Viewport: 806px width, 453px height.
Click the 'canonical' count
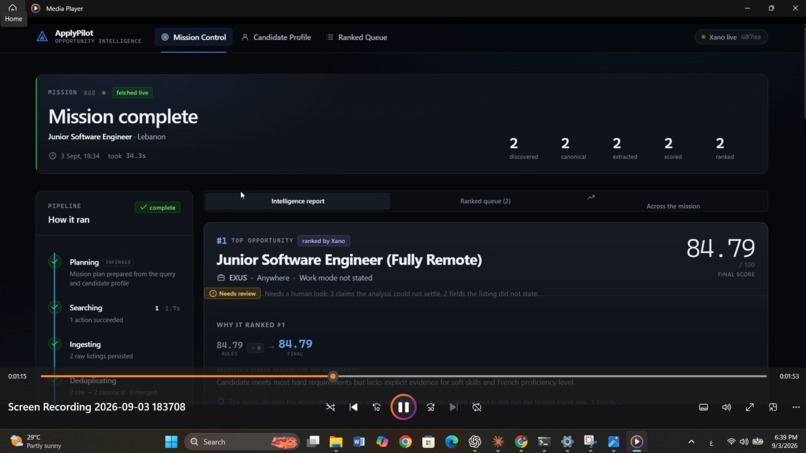click(x=565, y=143)
